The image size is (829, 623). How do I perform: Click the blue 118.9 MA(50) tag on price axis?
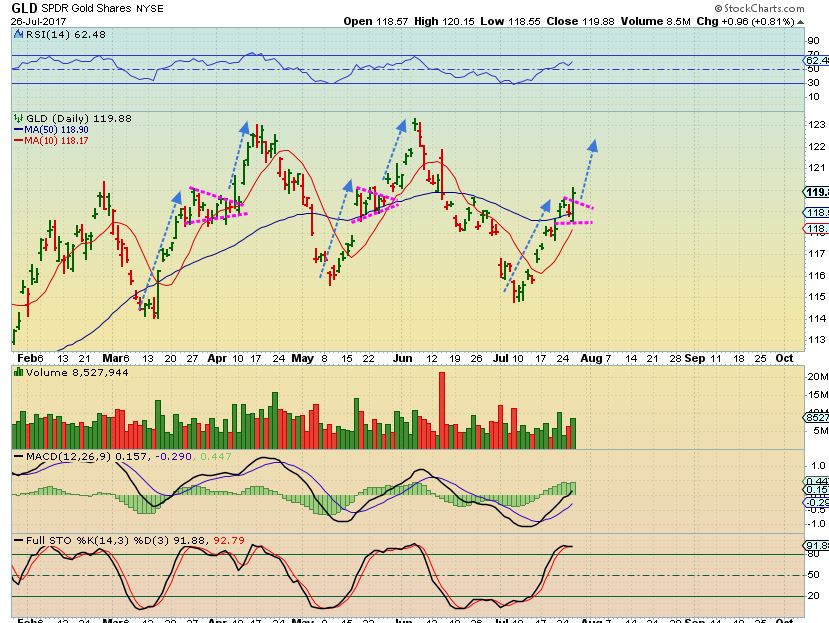click(816, 213)
